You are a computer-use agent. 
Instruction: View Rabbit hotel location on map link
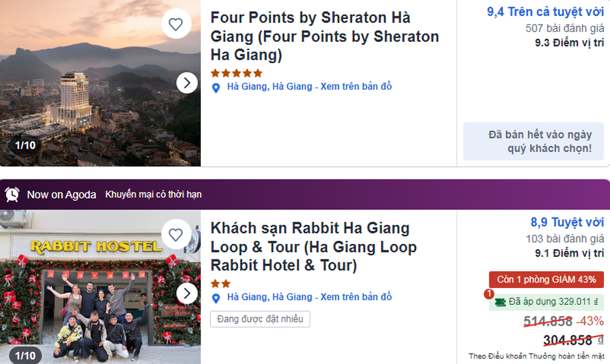click(x=356, y=297)
